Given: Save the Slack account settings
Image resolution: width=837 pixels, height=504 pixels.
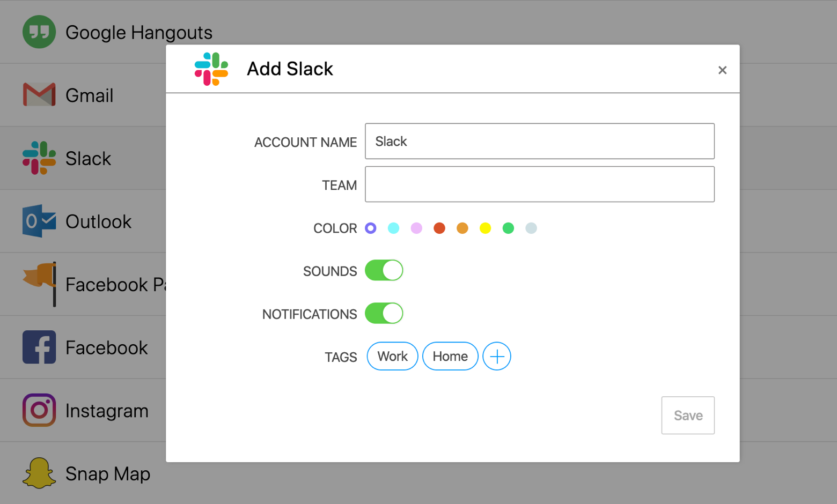Looking at the screenshot, I should 688,416.
